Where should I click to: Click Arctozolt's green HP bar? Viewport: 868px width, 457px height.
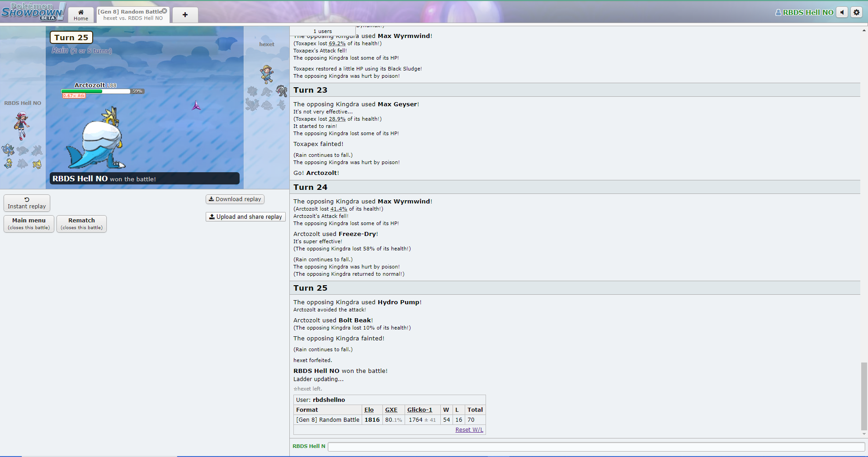pyautogui.click(x=82, y=91)
